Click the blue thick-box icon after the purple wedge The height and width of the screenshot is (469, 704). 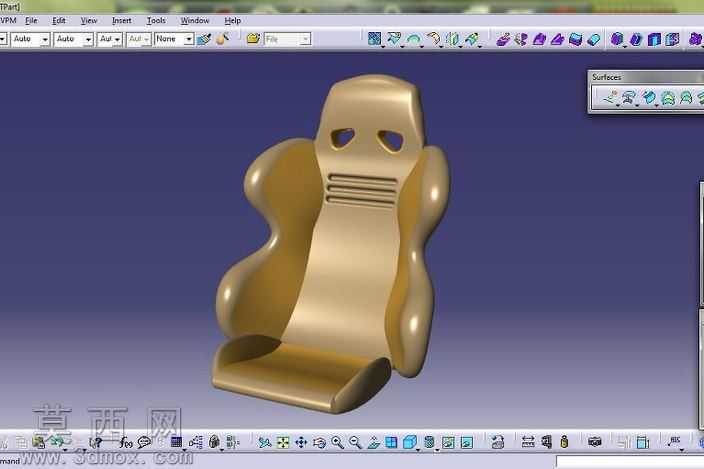[x=576, y=39]
